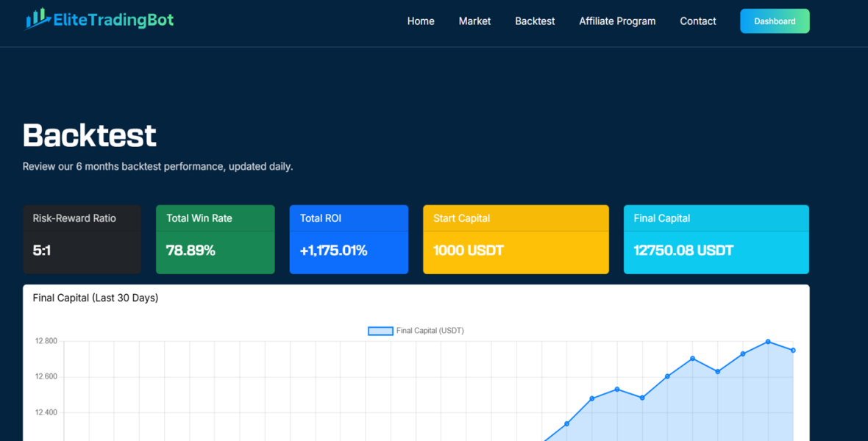Navigate to the Home page

tap(420, 21)
